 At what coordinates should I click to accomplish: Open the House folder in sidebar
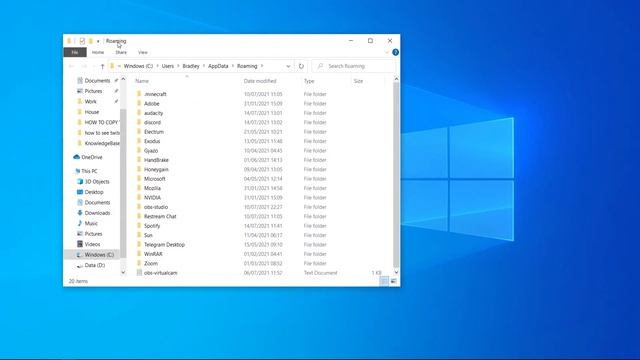(92, 112)
